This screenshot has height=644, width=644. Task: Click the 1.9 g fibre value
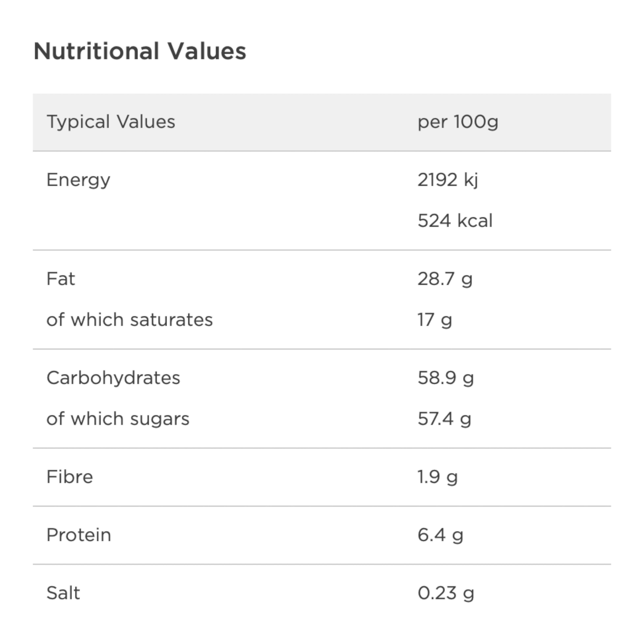point(438,477)
